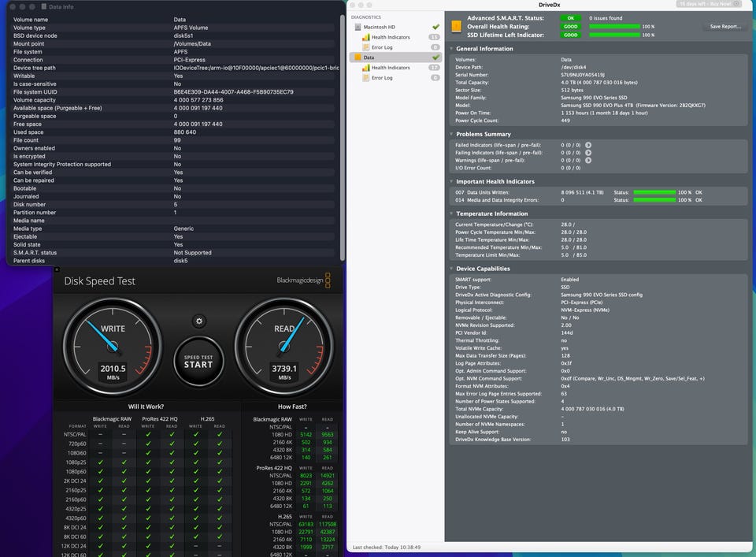Click the Save Report button

pyautogui.click(x=725, y=27)
